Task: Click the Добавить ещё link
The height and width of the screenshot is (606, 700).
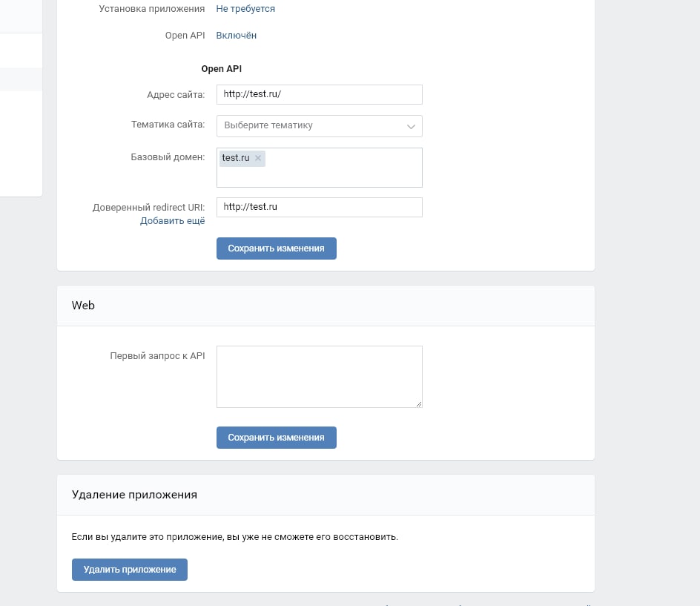Action: tap(173, 221)
